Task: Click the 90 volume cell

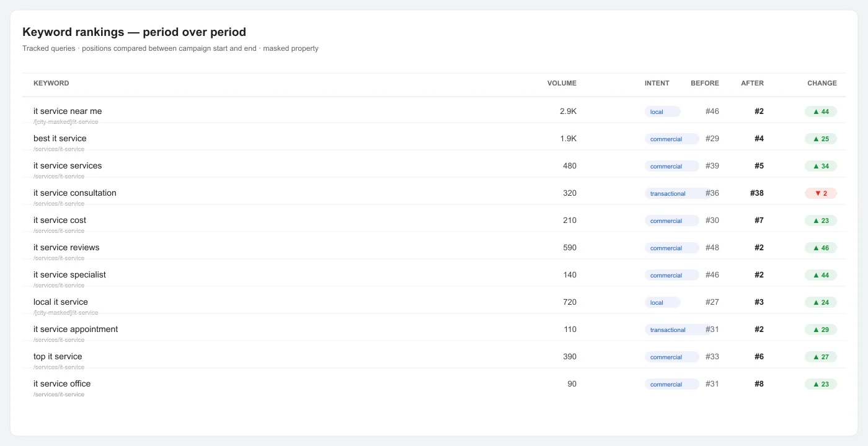Action: click(x=572, y=383)
